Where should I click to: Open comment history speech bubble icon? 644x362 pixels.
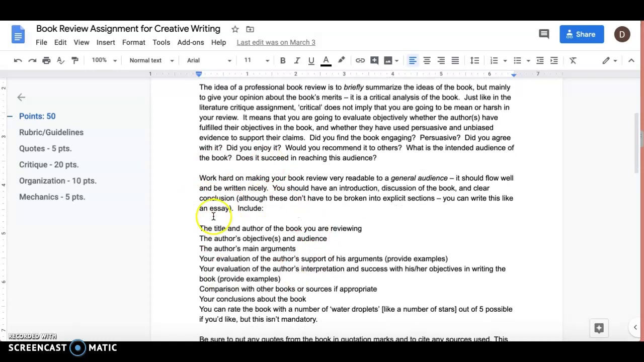click(544, 34)
